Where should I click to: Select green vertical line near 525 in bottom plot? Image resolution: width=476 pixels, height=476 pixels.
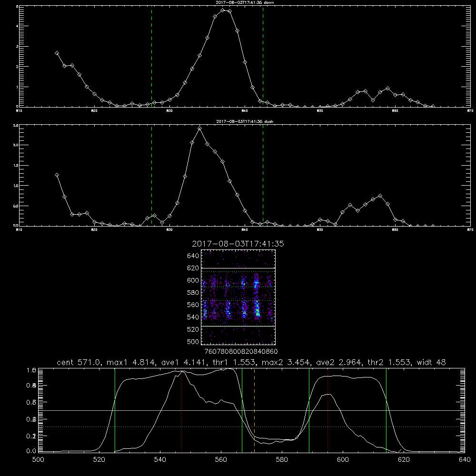115,410
